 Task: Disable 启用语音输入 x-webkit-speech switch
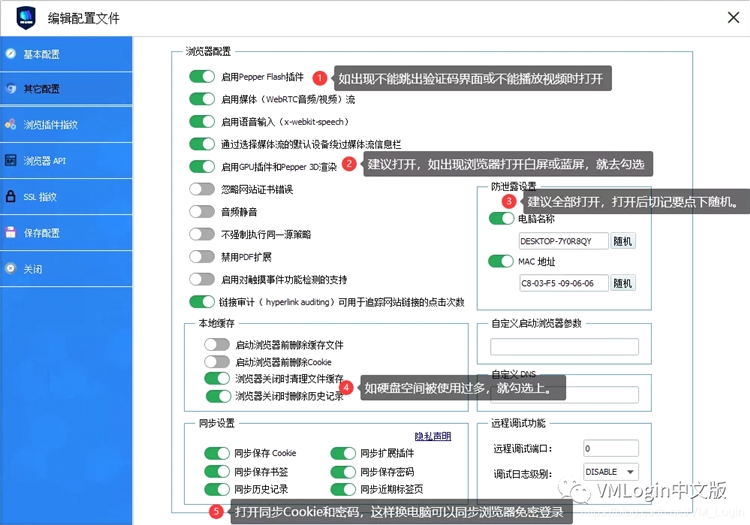202,121
